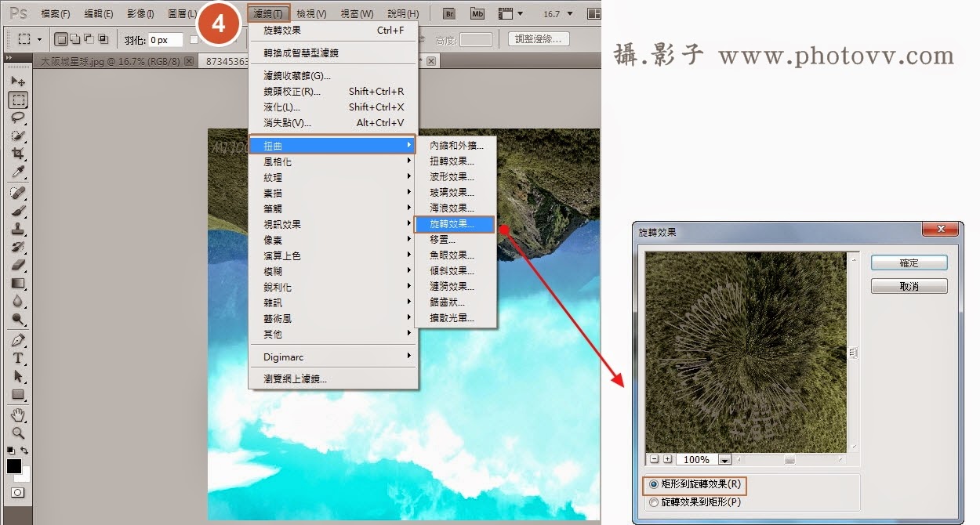Select the Rectangular Marquee tool in toolbox
Screen dimensions: 980x525
point(18,100)
